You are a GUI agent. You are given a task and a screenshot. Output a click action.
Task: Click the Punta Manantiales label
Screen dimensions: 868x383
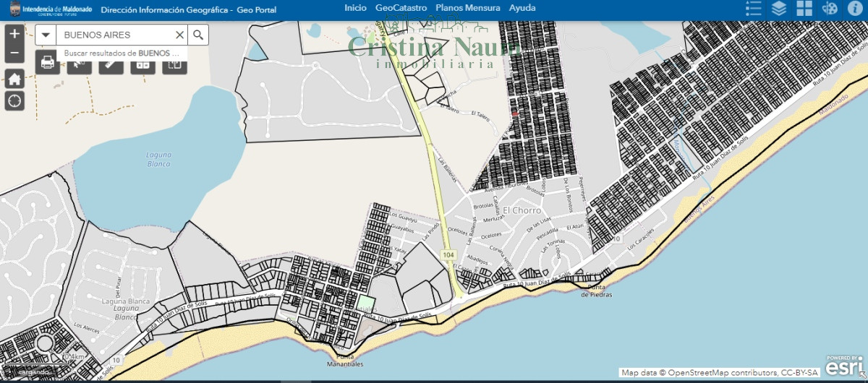point(344,361)
